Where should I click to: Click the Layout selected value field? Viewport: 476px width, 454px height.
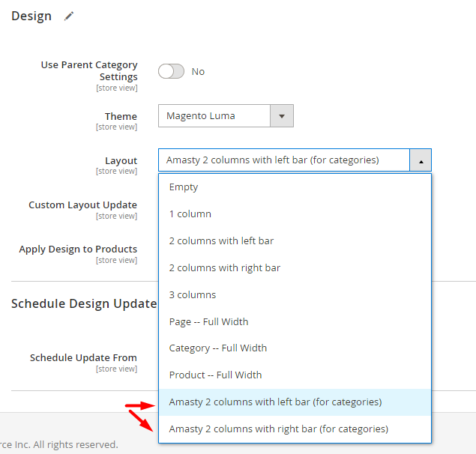click(284, 160)
